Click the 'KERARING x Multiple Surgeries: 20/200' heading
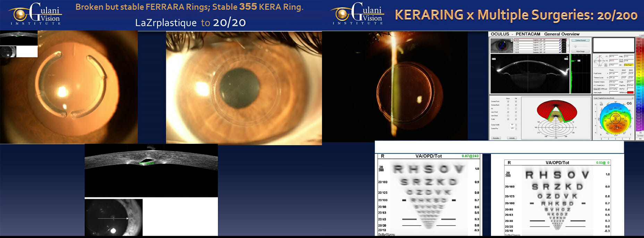This screenshot has width=644, height=238. pos(516,15)
